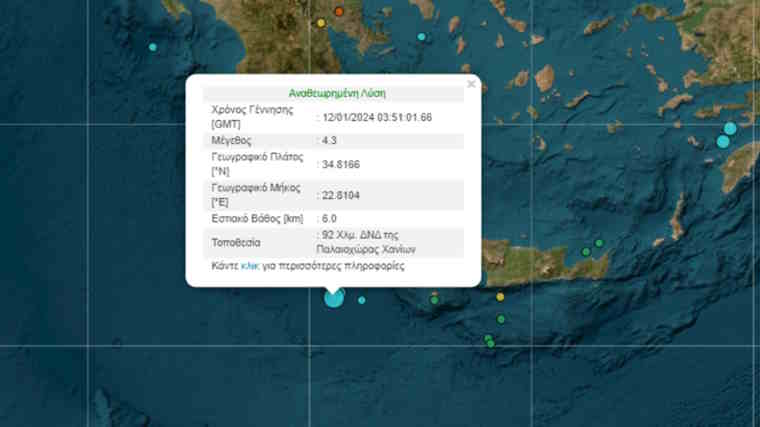Click the 'Τοποθεσία' label
The height and width of the screenshot is (427, 760).
(236, 243)
